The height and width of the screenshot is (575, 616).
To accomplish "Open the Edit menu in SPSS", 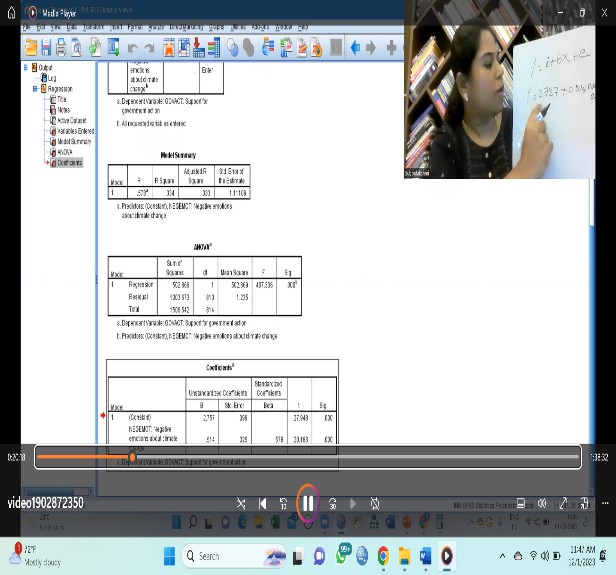I will (41, 27).
